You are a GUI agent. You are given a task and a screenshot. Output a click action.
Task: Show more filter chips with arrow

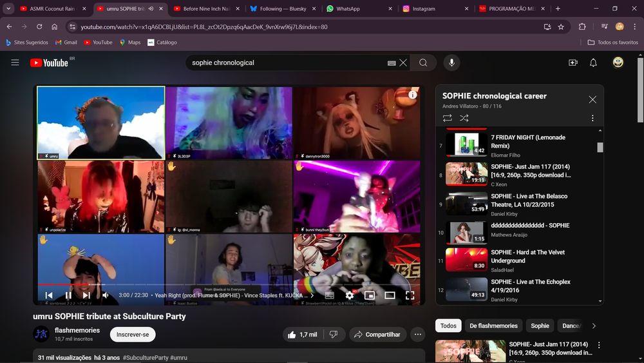(594, 326)
